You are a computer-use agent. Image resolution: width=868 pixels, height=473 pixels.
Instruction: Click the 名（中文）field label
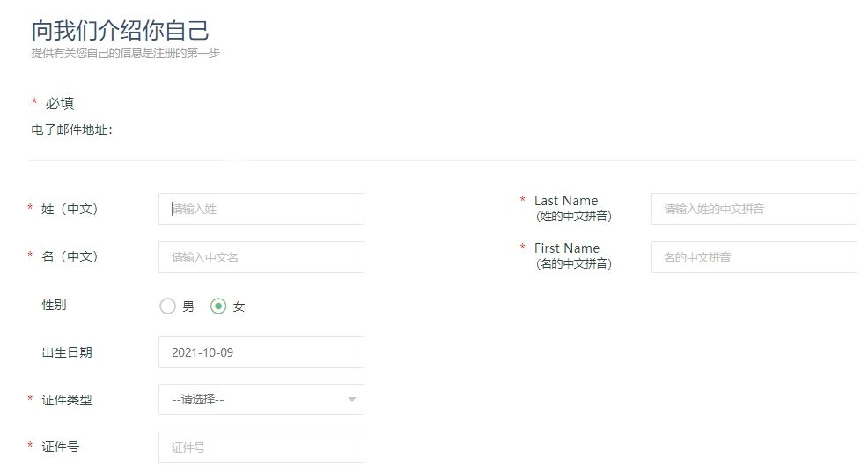(x=70, y=256)
